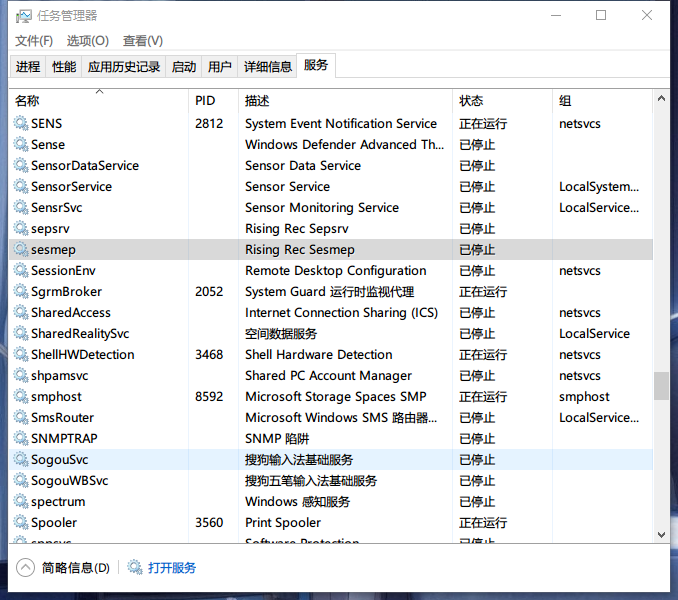The height and width of the screenshot is (600, 678).
Task: Click gear icon beside smphost
Action: click(21, 396)
